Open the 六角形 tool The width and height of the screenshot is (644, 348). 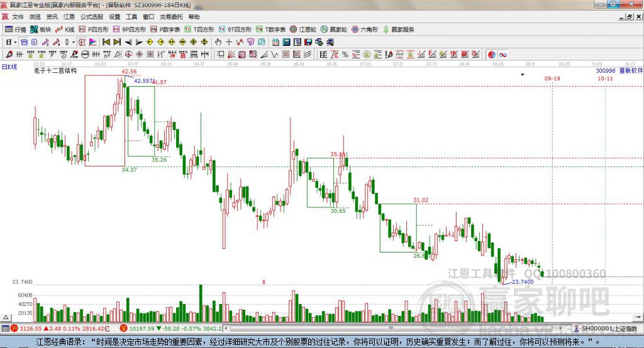365,30
